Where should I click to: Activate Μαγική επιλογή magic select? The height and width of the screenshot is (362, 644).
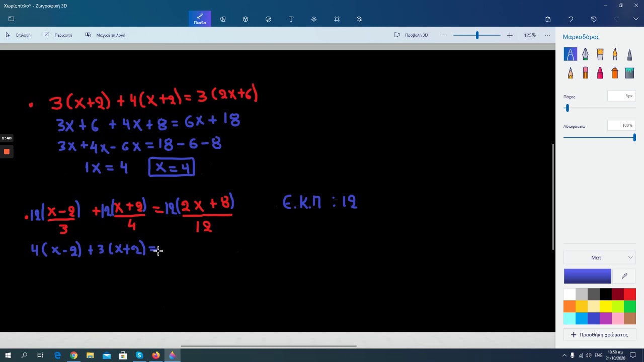(105, 35)
